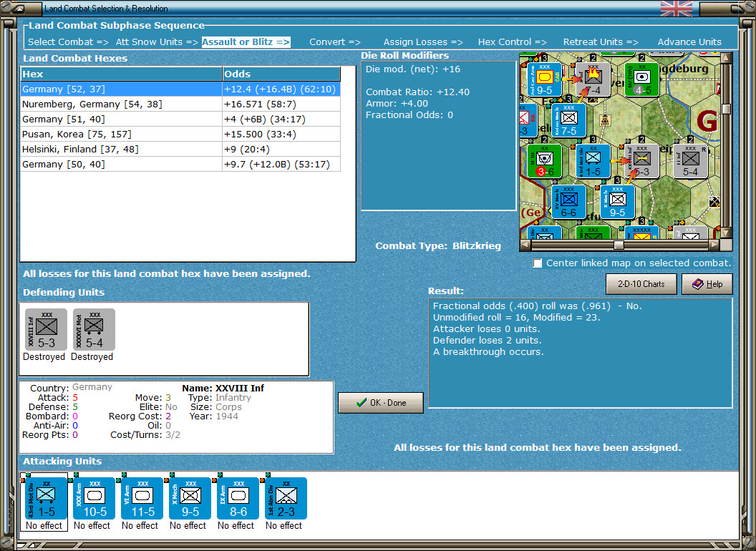Open the 2-D-10 Charts

pos(641,284)
